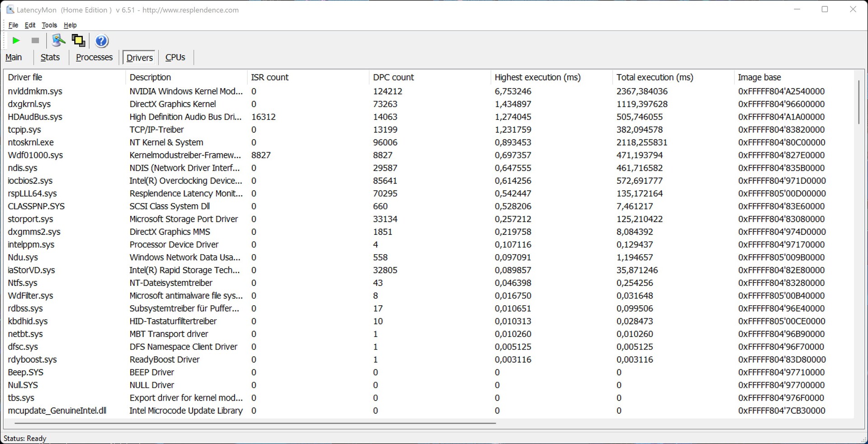Select the netbt.sys driver row

pyautogui.click(x=429, y=334)
